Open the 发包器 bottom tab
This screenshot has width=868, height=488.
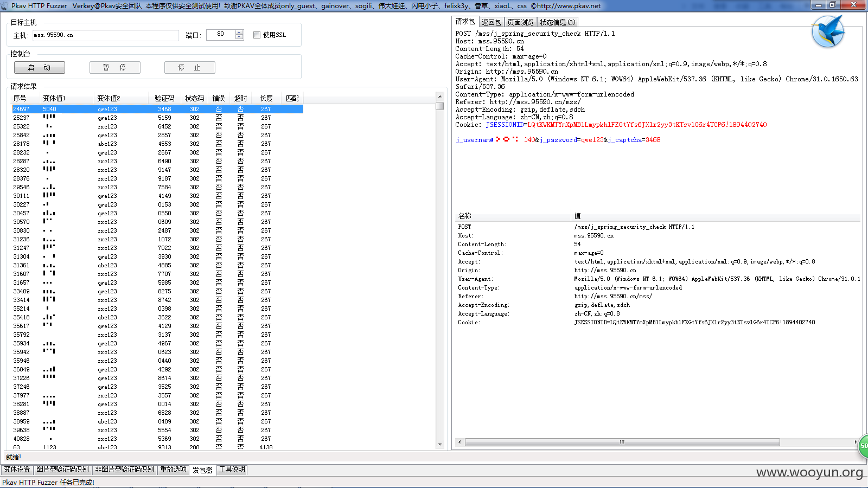point(202,470)
